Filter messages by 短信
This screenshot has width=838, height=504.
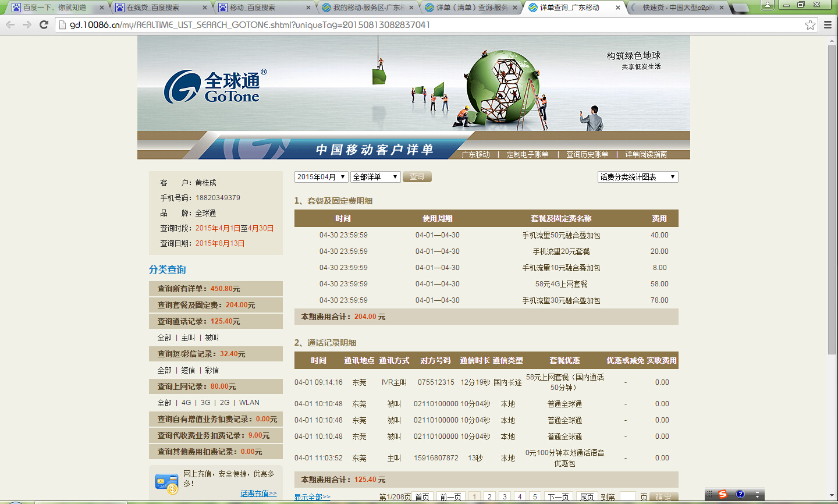pos(188,370)
